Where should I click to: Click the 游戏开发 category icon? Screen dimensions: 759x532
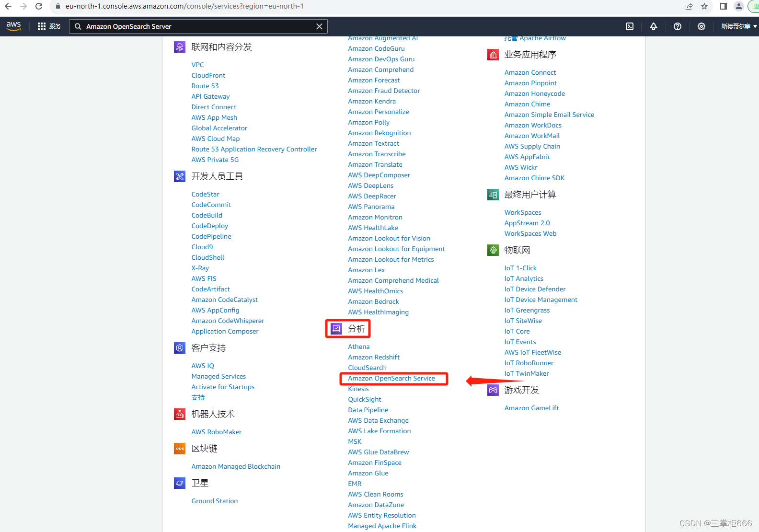coord(493,390)
